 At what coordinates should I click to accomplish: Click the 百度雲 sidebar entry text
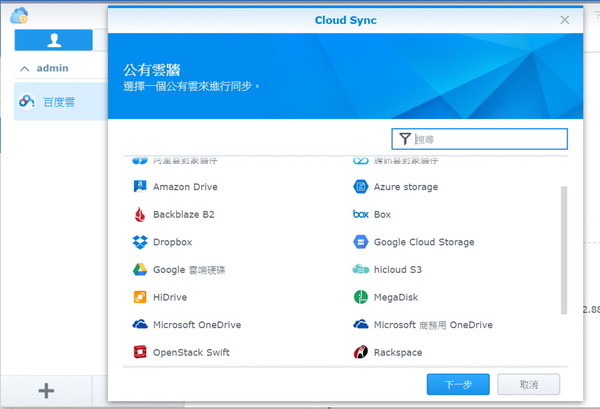pos(59,102)
